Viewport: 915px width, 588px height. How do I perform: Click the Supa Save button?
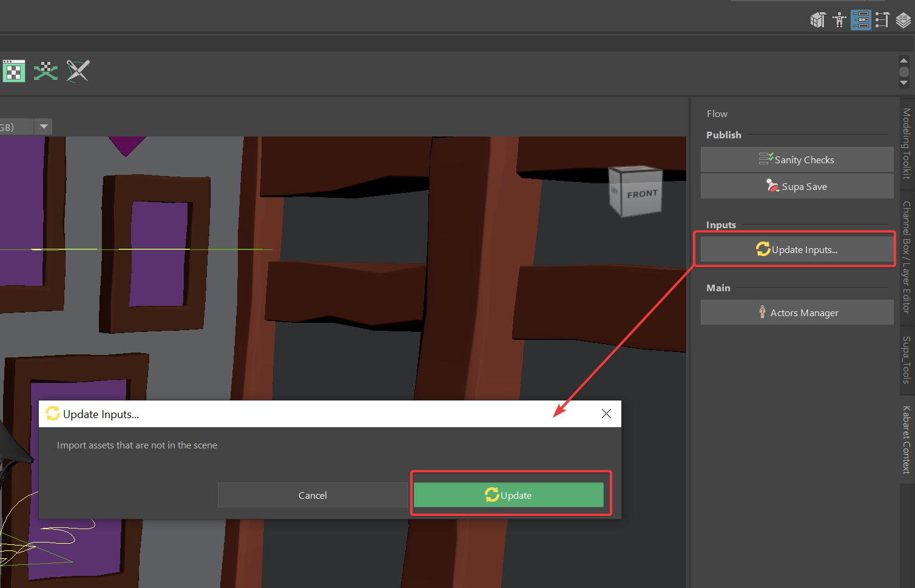coord(797,186)
